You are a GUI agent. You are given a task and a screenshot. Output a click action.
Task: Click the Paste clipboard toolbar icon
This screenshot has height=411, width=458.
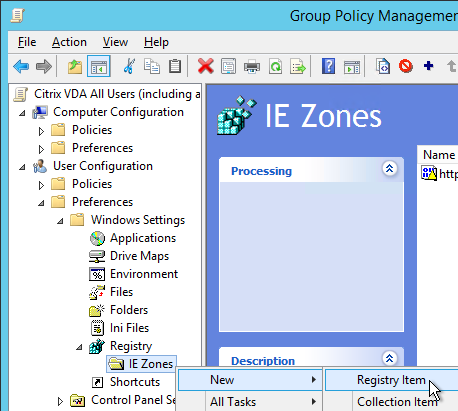tap(175, 66)
